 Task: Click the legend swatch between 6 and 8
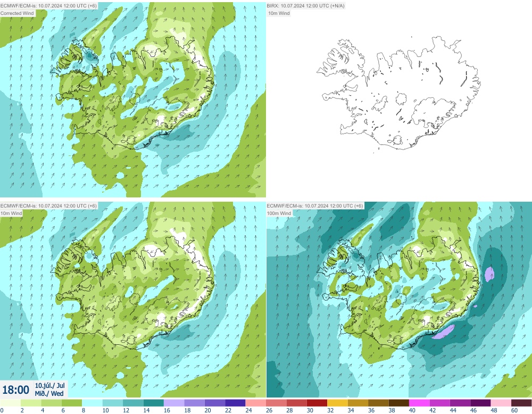tap(72, 403)
